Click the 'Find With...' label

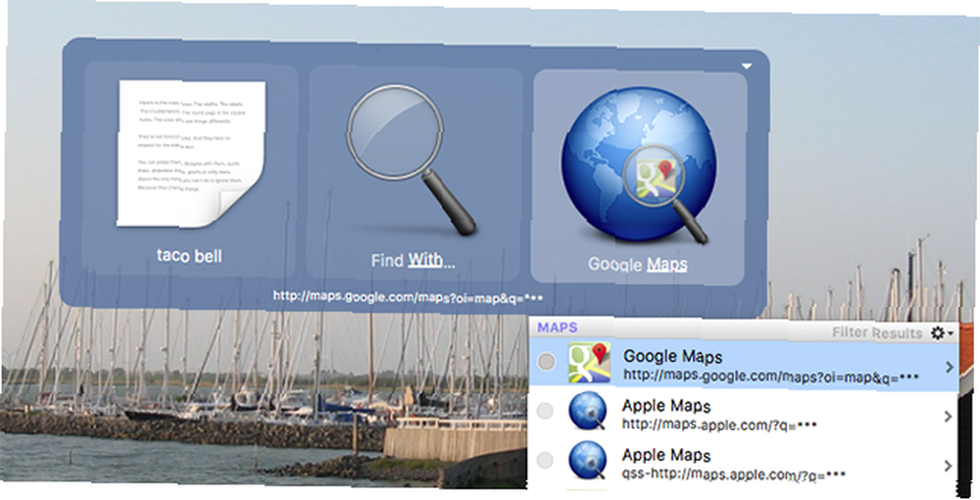pyautogui.click(x=413, y=260)
